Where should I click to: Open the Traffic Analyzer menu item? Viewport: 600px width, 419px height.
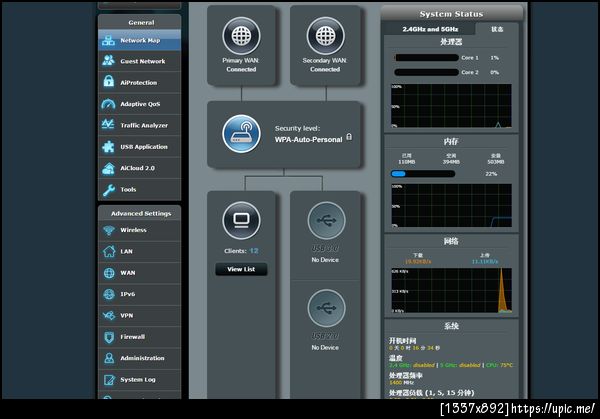pos(139,125)
